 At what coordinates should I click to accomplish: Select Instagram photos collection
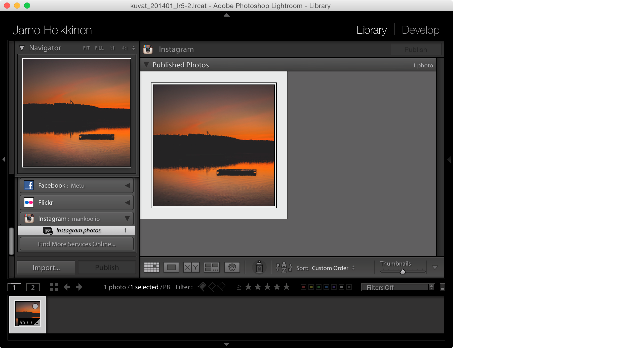click(77, 230)
